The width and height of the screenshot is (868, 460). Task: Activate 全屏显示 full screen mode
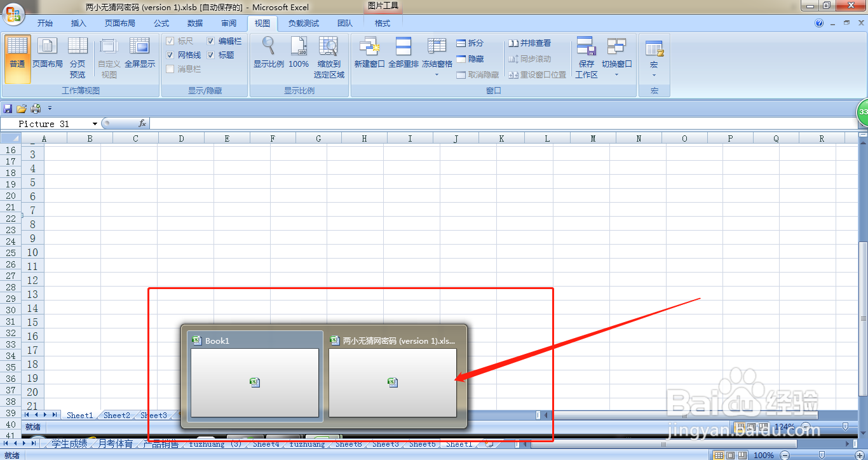click(x=140, y=53)
